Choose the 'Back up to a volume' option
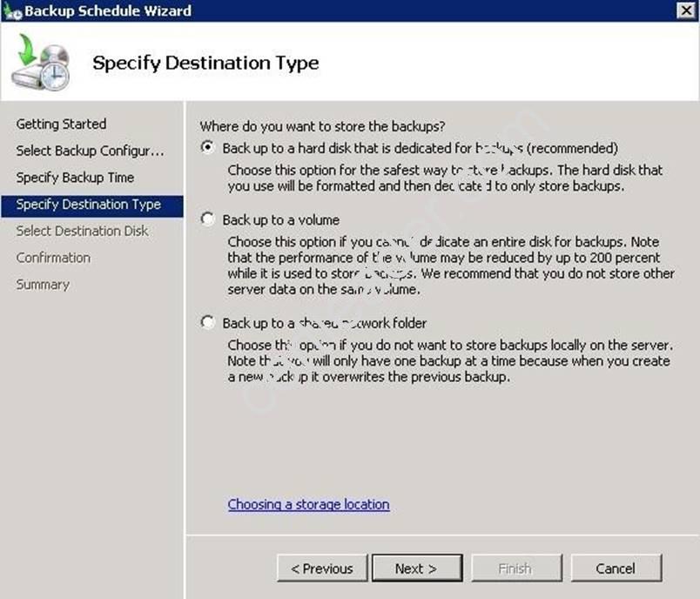 click(207, 220)
